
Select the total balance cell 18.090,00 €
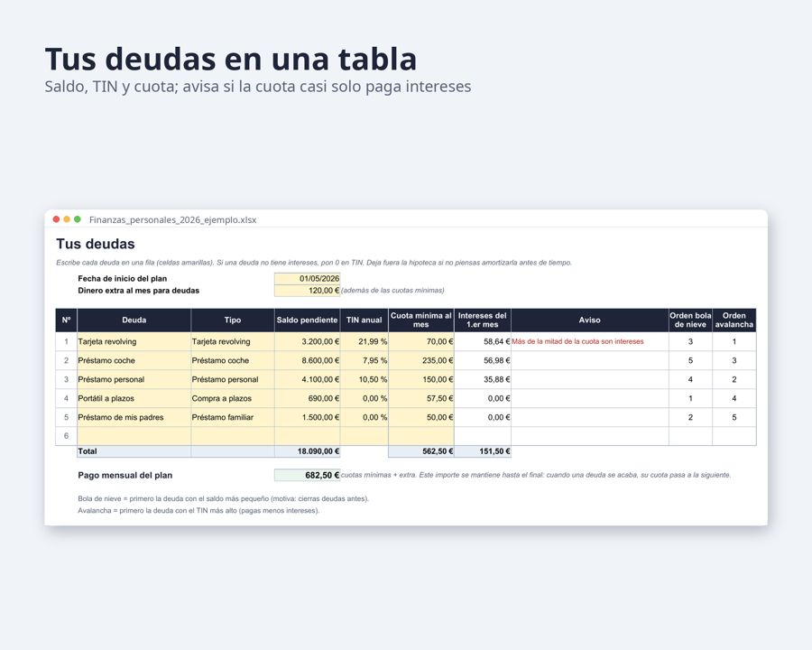pyautogui.click(x=307, y=451)
